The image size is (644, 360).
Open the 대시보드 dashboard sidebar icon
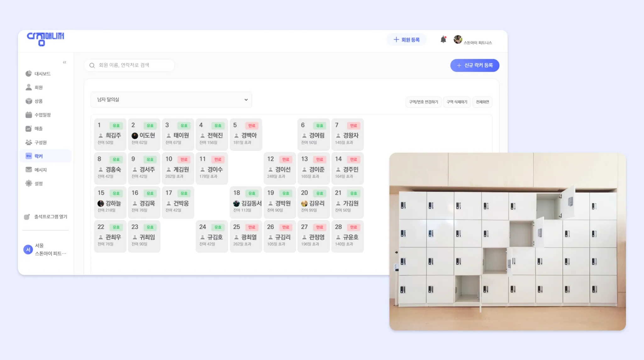(x=29, y=74)
